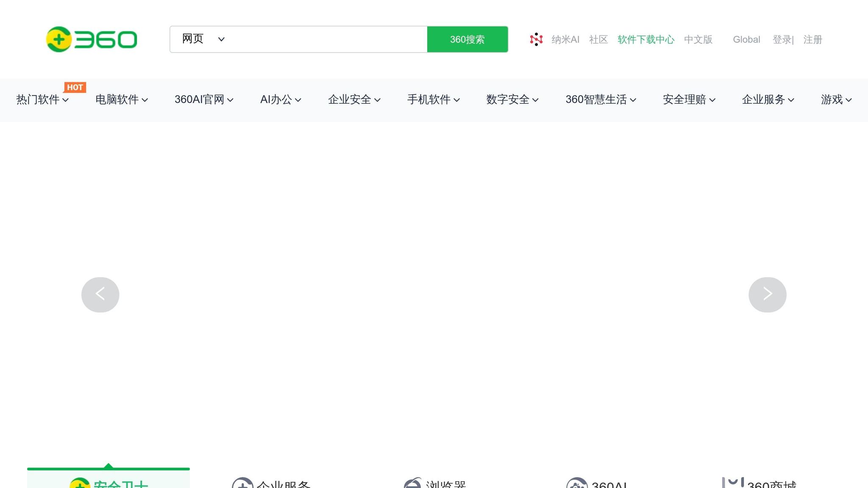Click the 360 logo
Image resolution: width=868 pixels, height=488 pixels.
92,39
